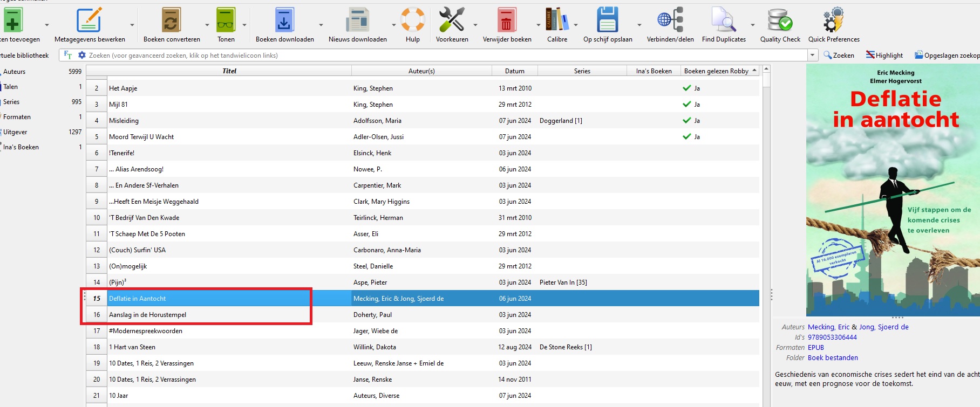Screen dimensions: 980x407
Task: Click the search input field
Action: coord(447,55)
